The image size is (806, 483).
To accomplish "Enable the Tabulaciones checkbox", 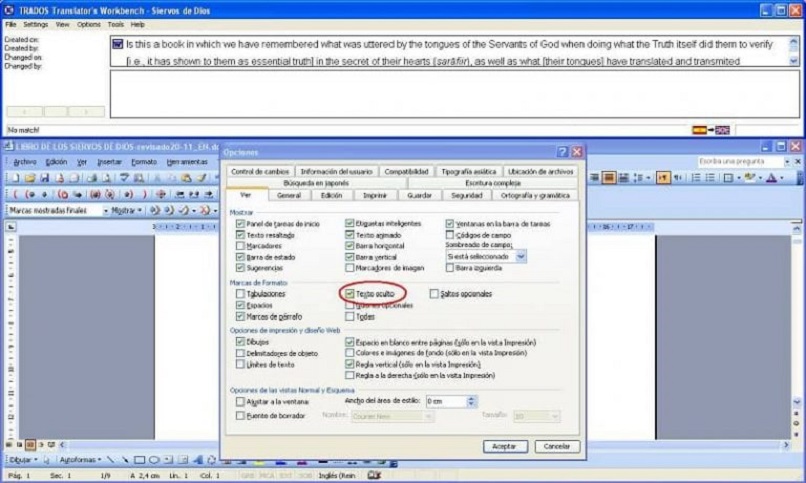I will click(240, 294).
